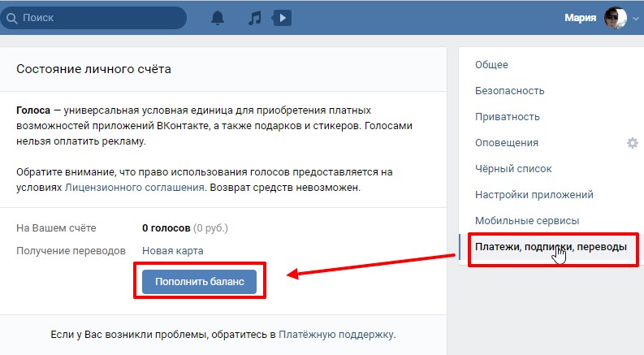Click the Состояние личного счёта heading

93,69
